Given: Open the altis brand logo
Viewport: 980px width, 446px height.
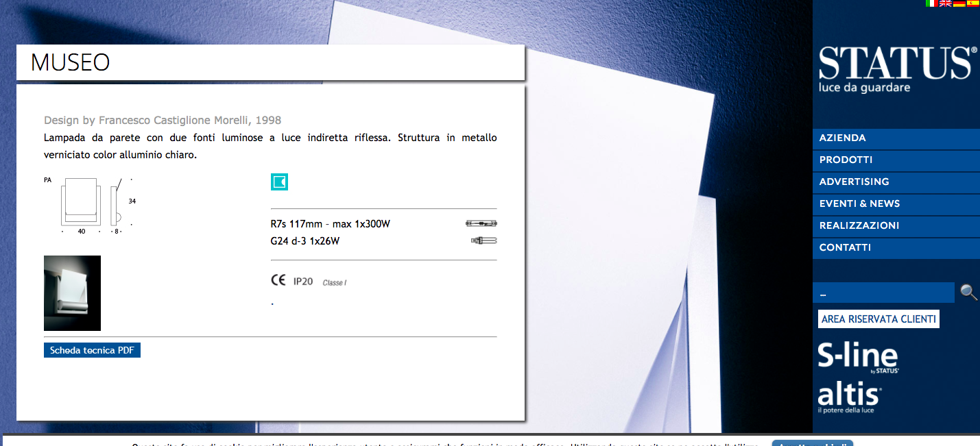Looking at the screenshot, I should click(x=850, y=398).
